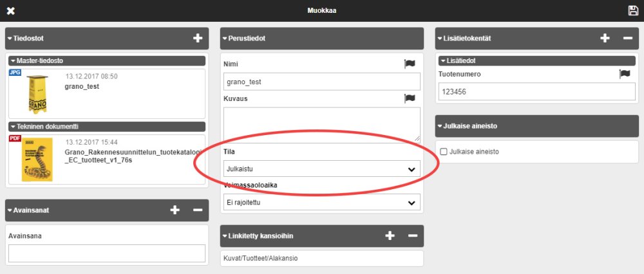
Task: Enable the Julkaise aineisto checkbox
Action: (x=443, y=152)
